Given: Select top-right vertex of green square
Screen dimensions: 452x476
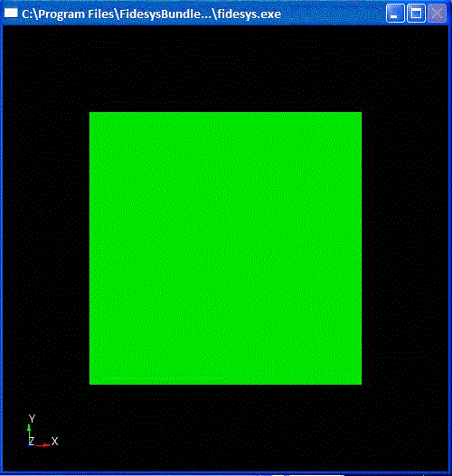Looking at the screenshot, I should (x=362, y=112).
